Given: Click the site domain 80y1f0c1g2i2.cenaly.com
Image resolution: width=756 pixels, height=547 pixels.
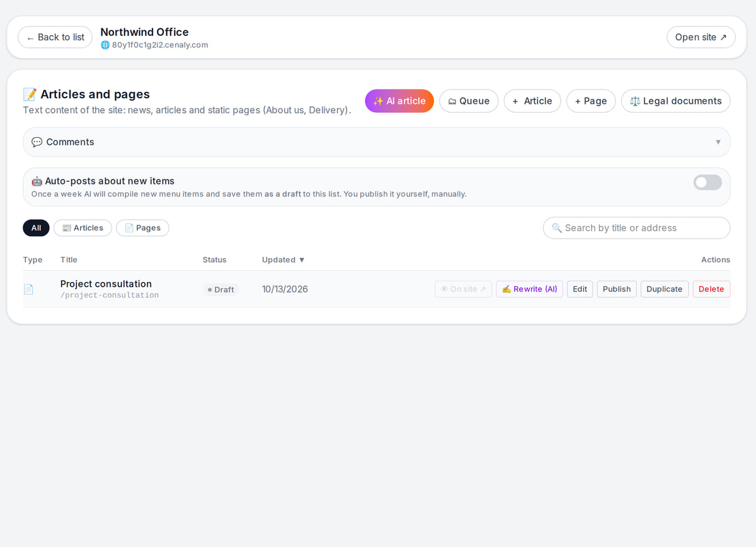Looking at the screenshot, I should pos(160,45).
